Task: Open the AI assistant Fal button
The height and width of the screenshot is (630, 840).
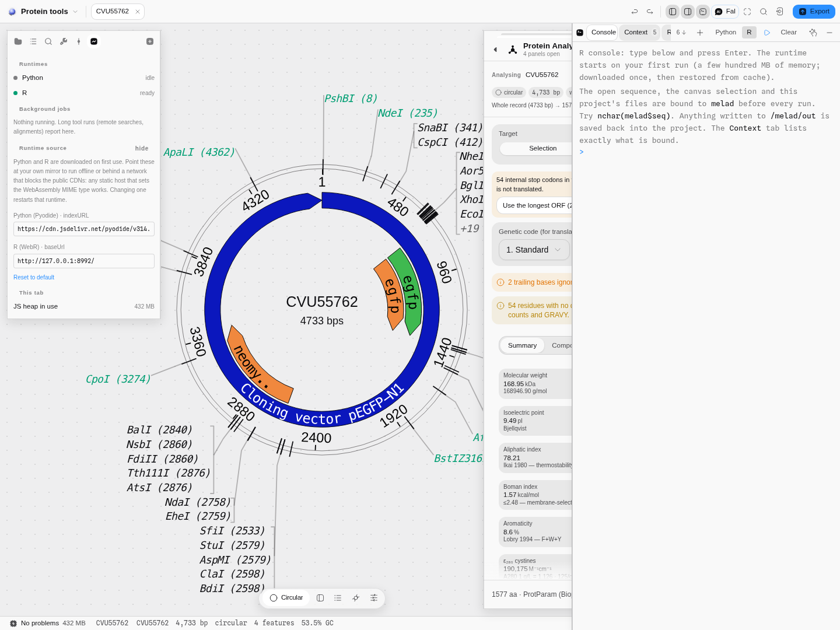Action: [725, 12]
